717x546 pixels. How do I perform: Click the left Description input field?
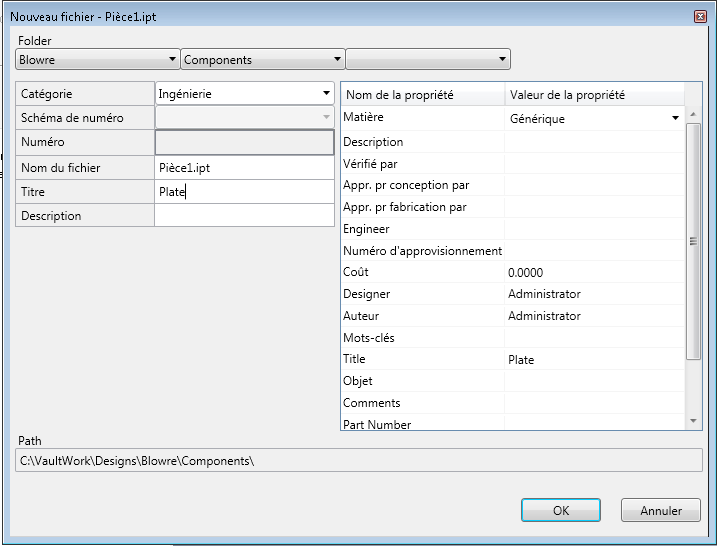244,216
